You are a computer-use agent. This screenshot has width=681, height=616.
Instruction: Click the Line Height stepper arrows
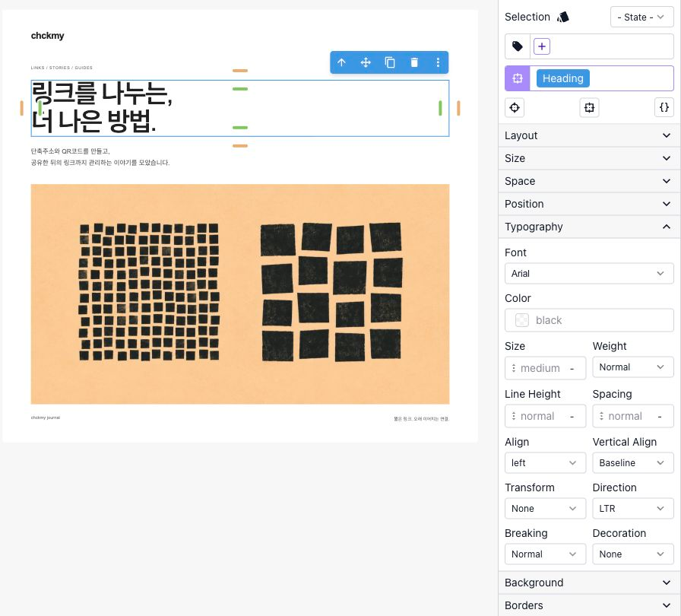tap(514, 416)
